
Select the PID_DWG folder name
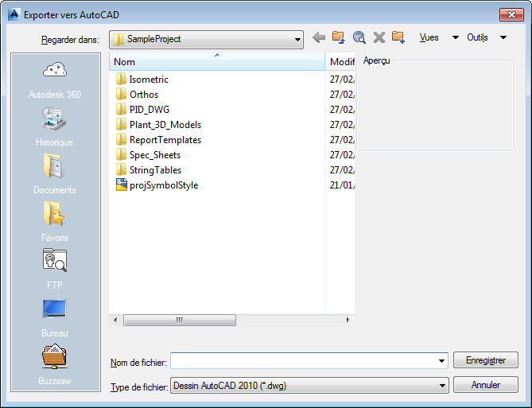coord(150,109)
